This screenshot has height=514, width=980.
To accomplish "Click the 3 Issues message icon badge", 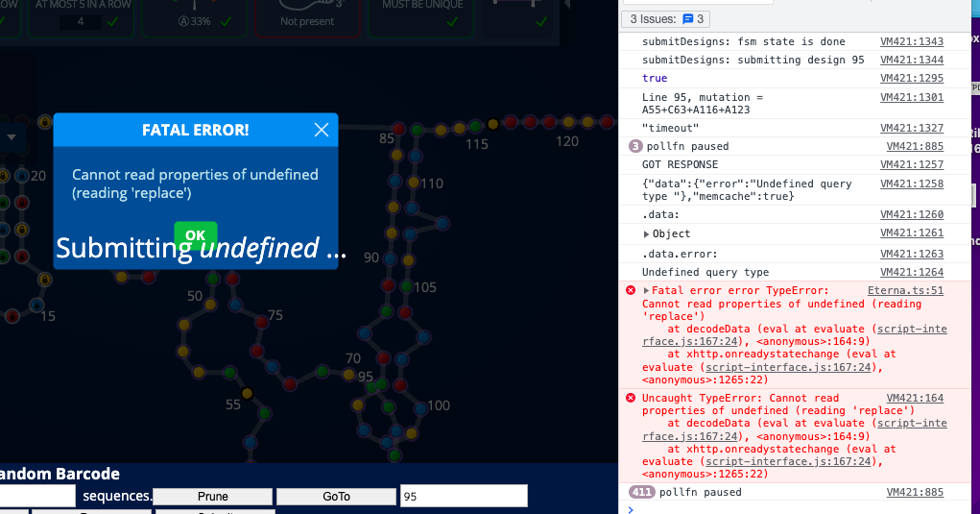I will (x=687, y=18).
